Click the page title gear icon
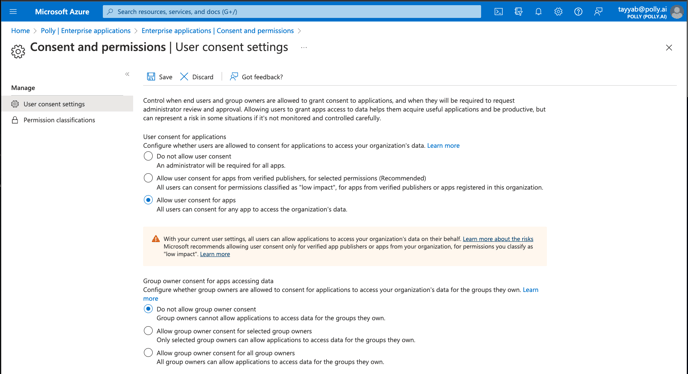The height and width of the screenshot is (374, 688). pyautogui.click(x=18, y=51)
